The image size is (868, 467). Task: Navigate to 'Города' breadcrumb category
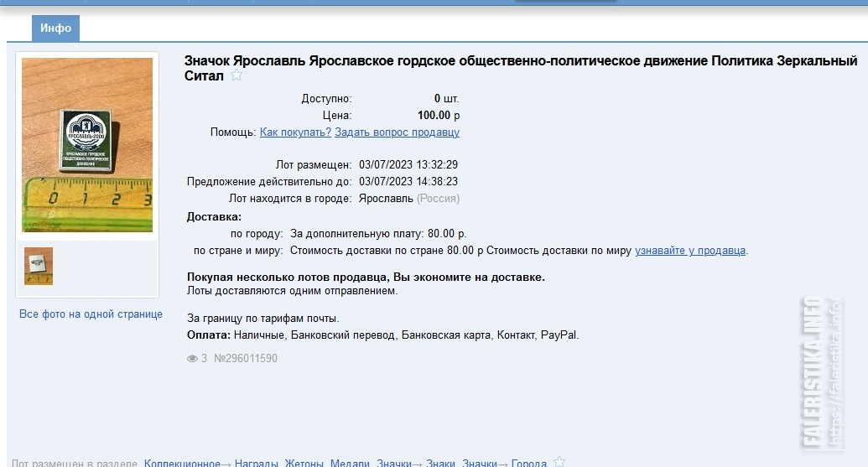click(528, 463)
